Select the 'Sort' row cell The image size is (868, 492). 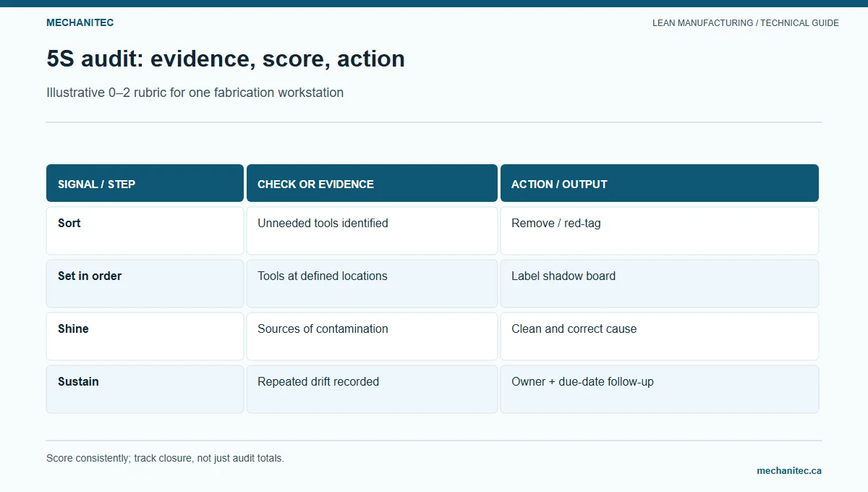[145, 231]
